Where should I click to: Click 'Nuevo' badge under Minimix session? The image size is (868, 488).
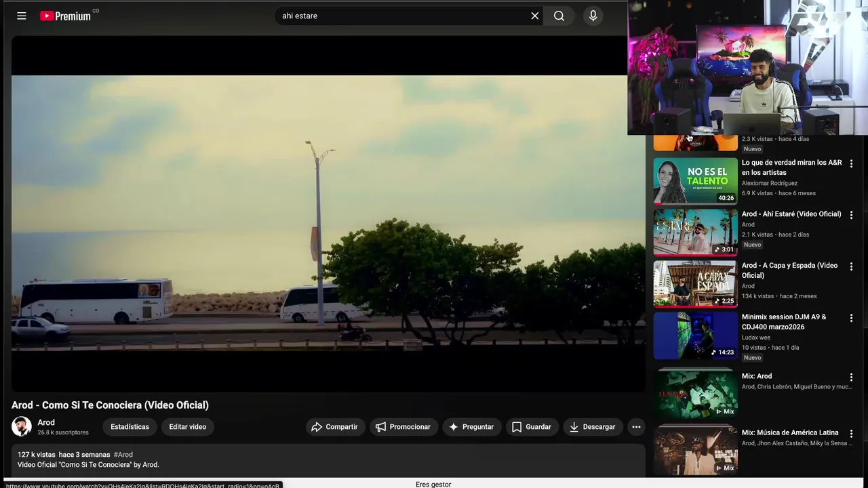pos(752,358)
